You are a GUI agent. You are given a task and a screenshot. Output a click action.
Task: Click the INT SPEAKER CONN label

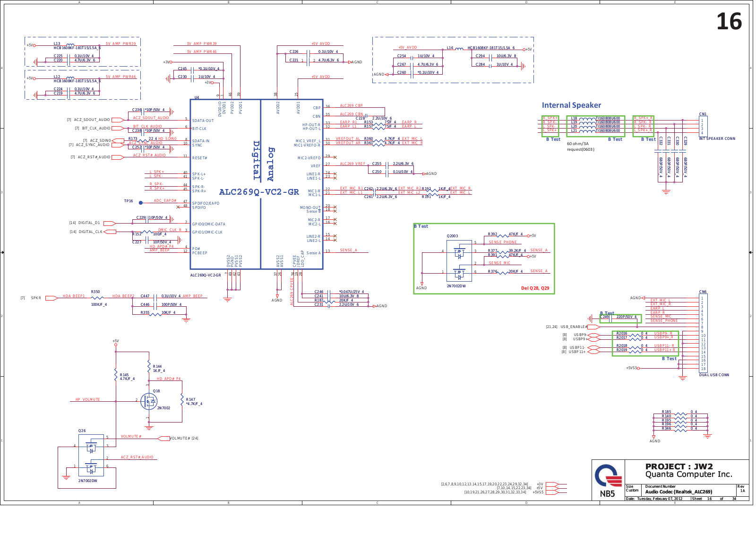pyautogui.click(x=717, y=139)
